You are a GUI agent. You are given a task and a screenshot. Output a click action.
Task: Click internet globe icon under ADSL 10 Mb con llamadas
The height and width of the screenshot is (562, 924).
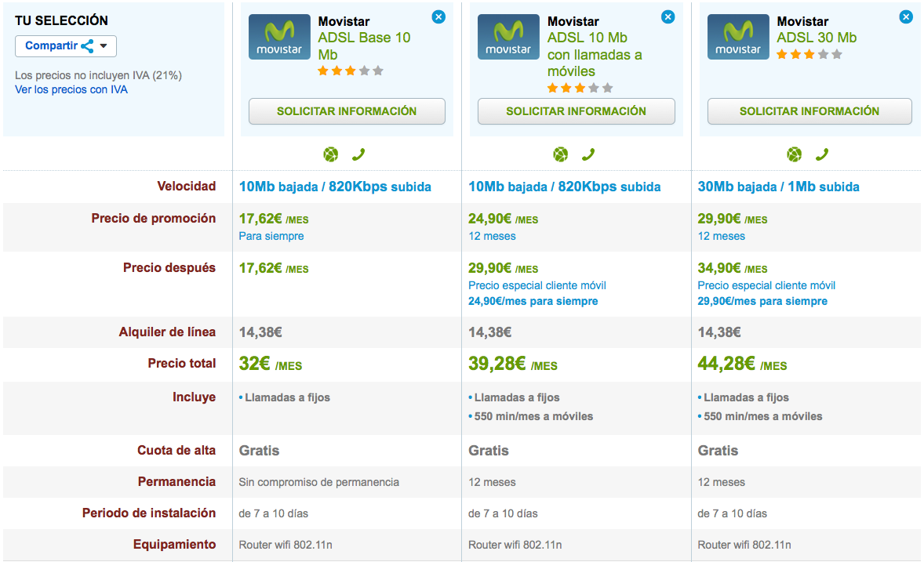click(x=560, y=154)
